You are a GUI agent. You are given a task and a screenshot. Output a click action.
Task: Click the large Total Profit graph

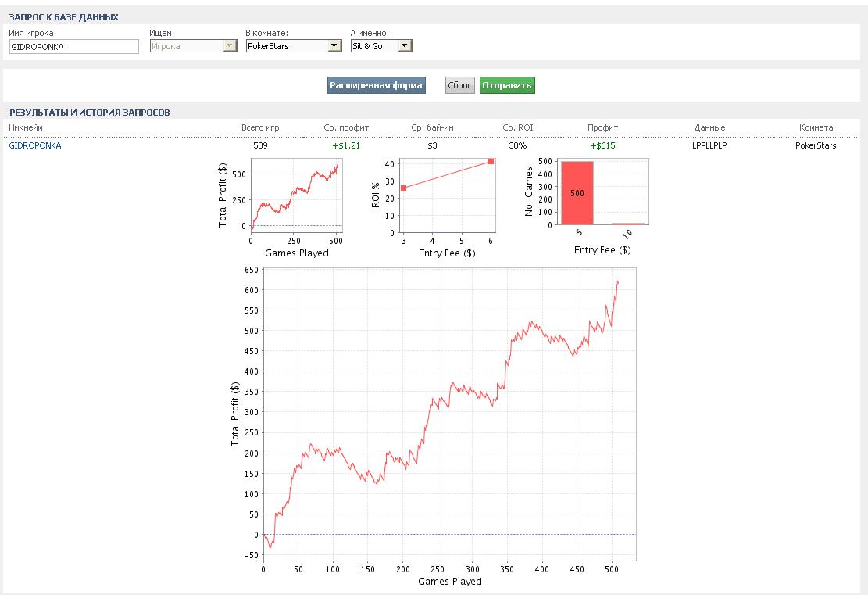click(449, 414)
